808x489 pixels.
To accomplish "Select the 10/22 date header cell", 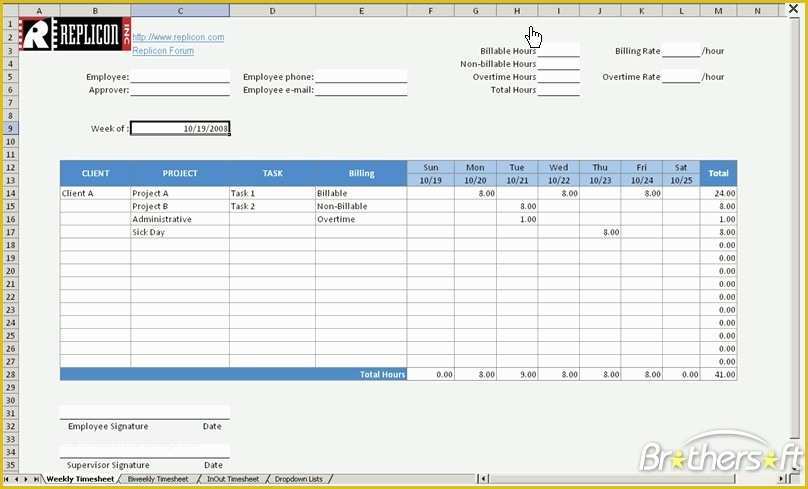I will [x=559, y=180].
